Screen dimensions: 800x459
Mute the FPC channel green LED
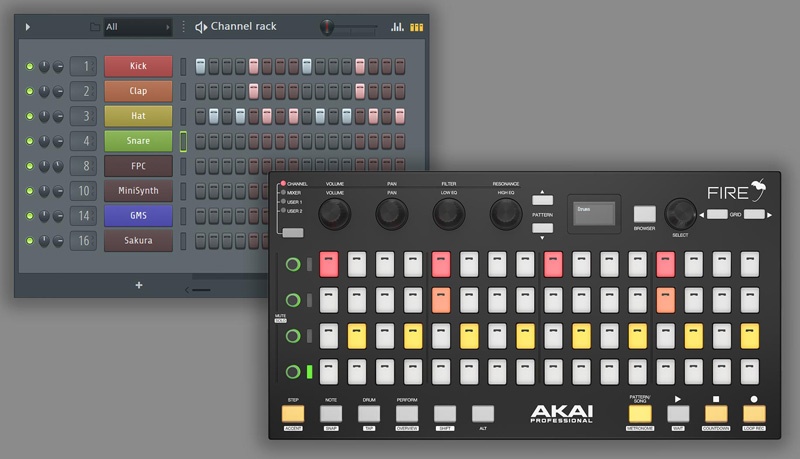point(30,166)
